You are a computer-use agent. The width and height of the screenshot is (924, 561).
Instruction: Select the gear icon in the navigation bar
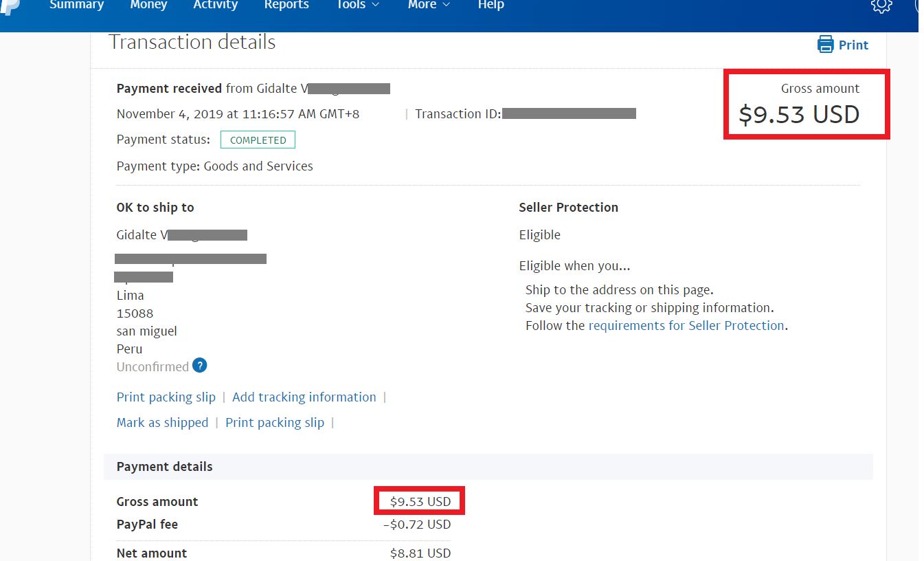[x=881, y=7]
